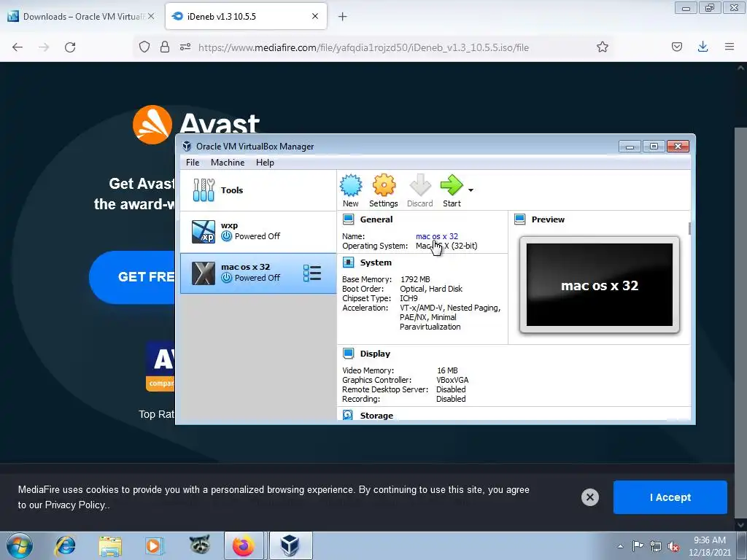Click the Action Center flag icon
The height and width of the screenshot is (560, 747).
point(638,546)
